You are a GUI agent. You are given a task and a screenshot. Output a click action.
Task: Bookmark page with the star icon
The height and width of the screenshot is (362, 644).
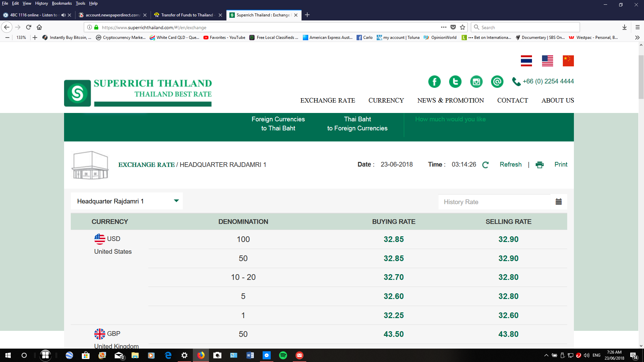tap(463, 27)
